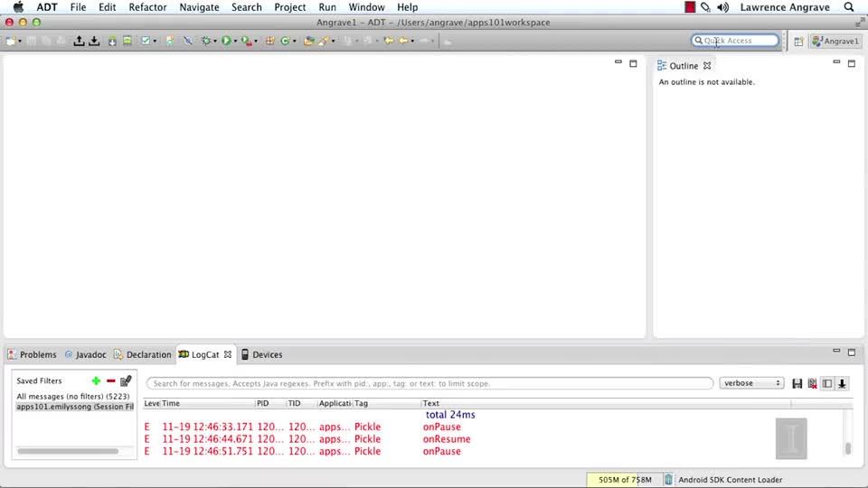Click the heap status 505M of 758M
Screen dimensions: 868x488
point(625,480)
